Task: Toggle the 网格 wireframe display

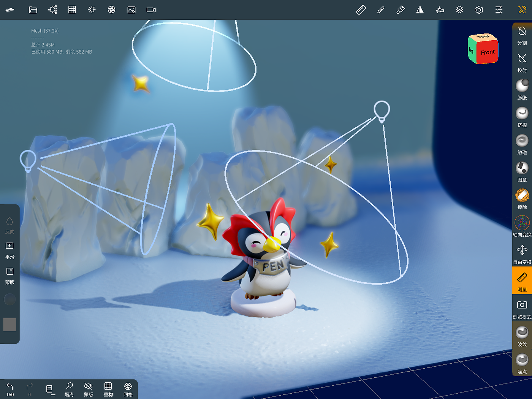Action: [128, 389]
